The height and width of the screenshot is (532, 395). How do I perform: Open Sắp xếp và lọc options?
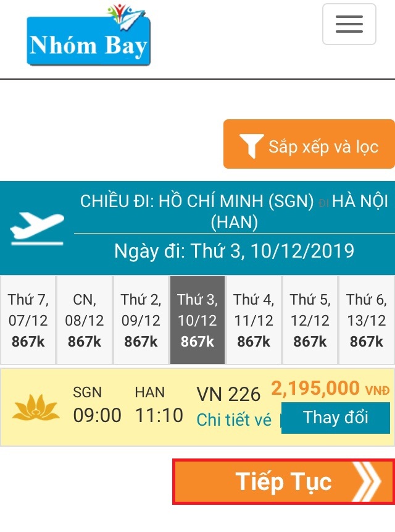(x=309, y=145)
